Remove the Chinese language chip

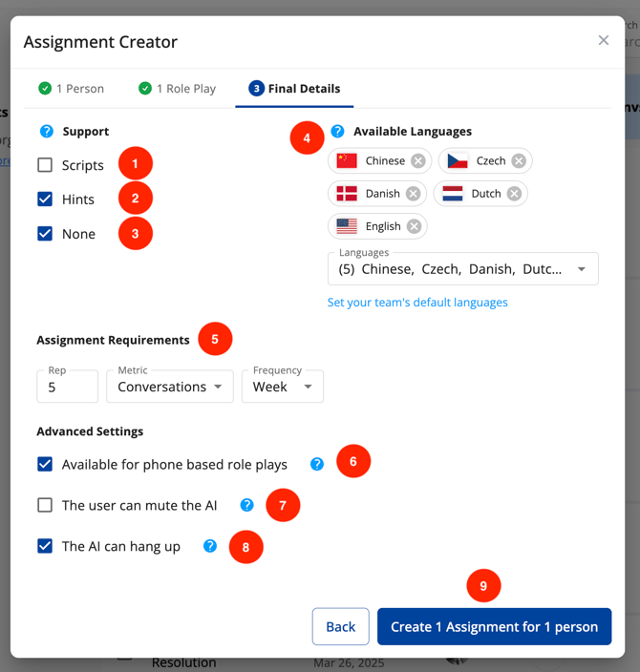[418, 161]
